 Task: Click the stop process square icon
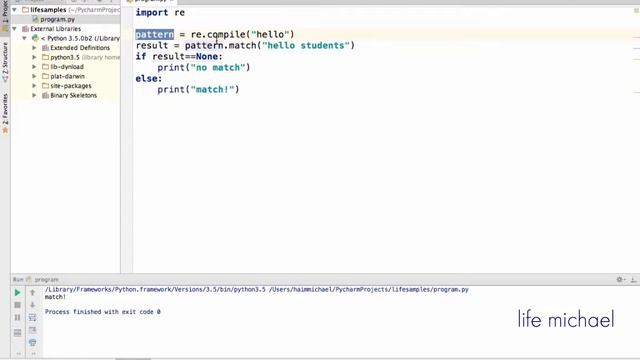(17, 305)
